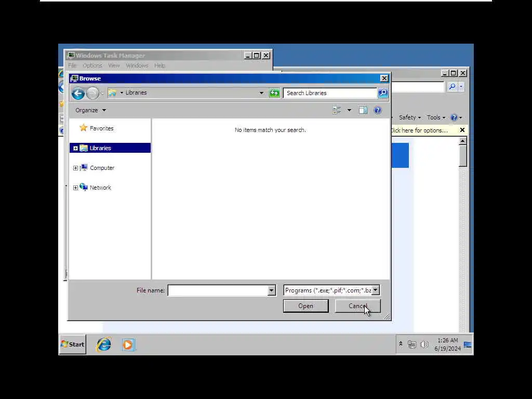
Task: Select Network in navigation pane
Action: click(100, 188)
